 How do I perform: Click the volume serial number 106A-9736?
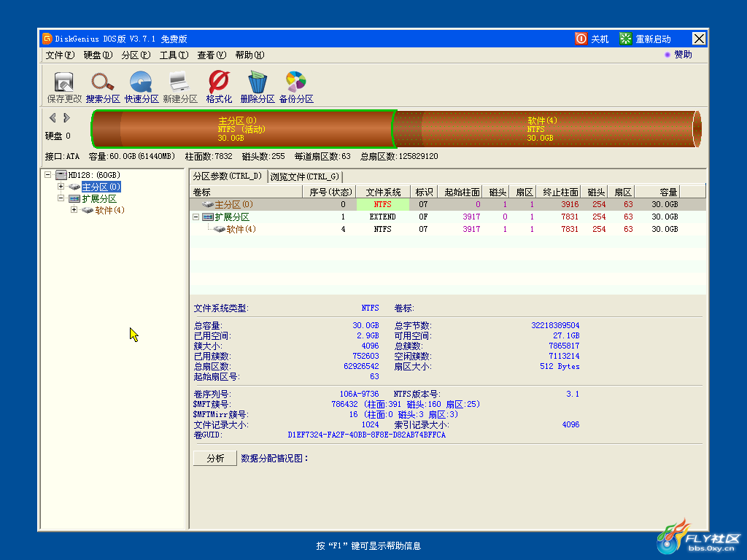(359, 394)
